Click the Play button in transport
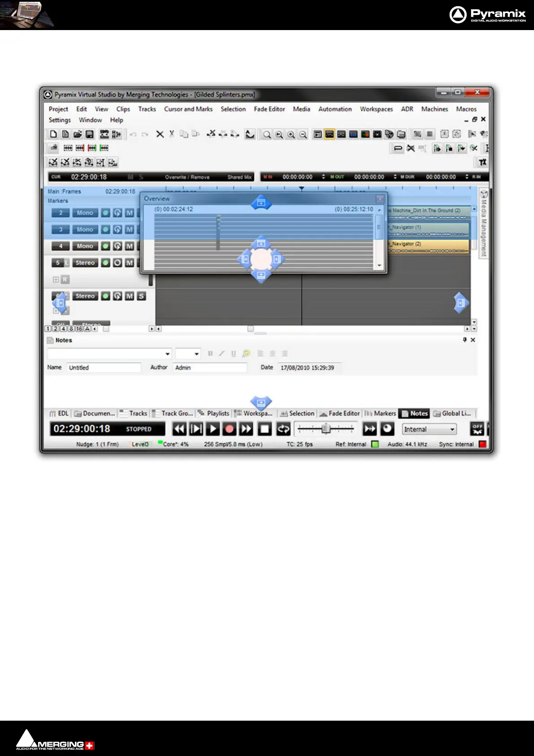This screenshot has height=756, width=534. [x=213, y=429]
